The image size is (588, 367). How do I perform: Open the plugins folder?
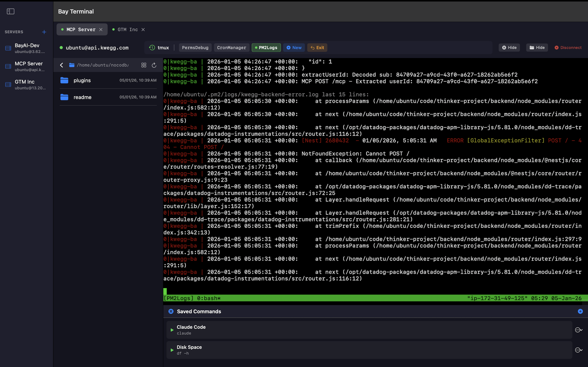82,80
